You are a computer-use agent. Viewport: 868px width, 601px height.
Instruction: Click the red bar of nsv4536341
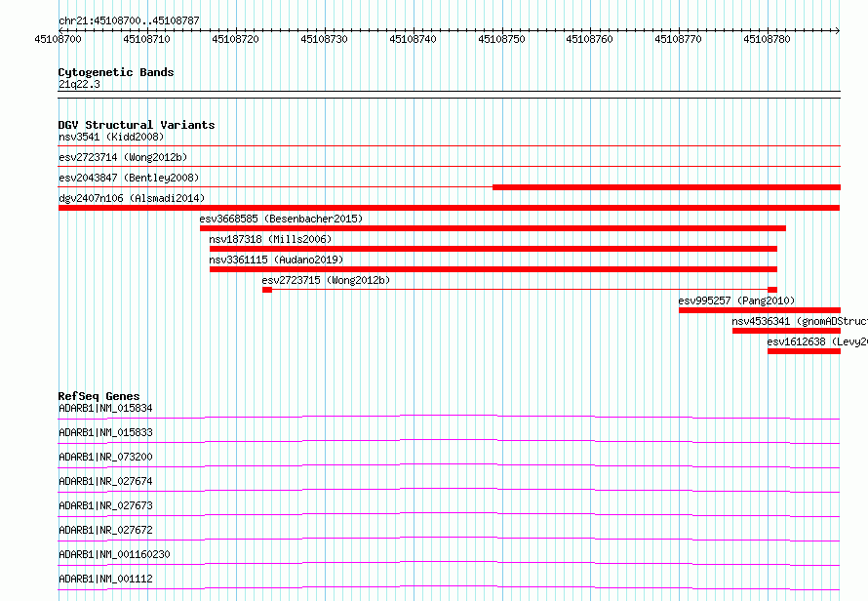(786, 331)
